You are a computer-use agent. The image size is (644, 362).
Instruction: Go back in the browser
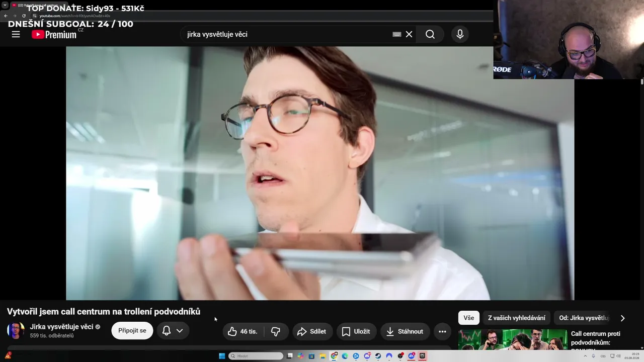click(6, 16)
